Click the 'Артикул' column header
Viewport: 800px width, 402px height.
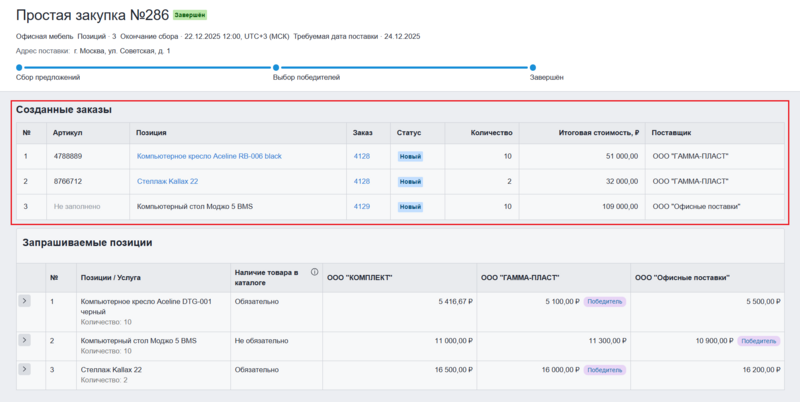[67, 132]
